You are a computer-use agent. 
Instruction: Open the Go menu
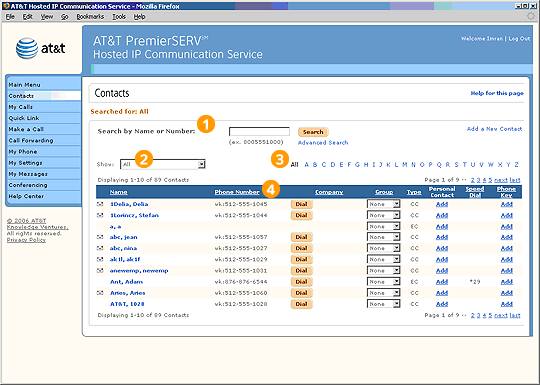pyautogui.click(x=65, y=17)
